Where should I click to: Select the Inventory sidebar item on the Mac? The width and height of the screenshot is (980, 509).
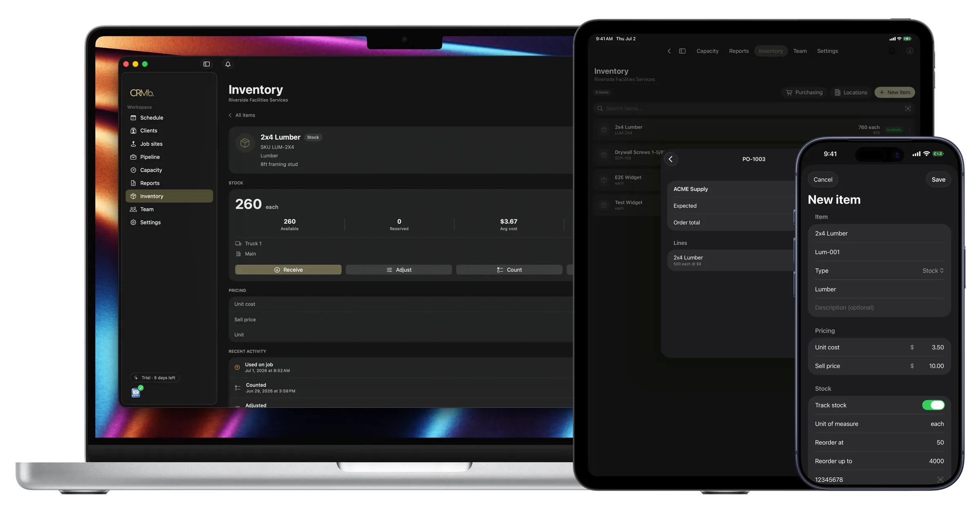pos(169,196)
